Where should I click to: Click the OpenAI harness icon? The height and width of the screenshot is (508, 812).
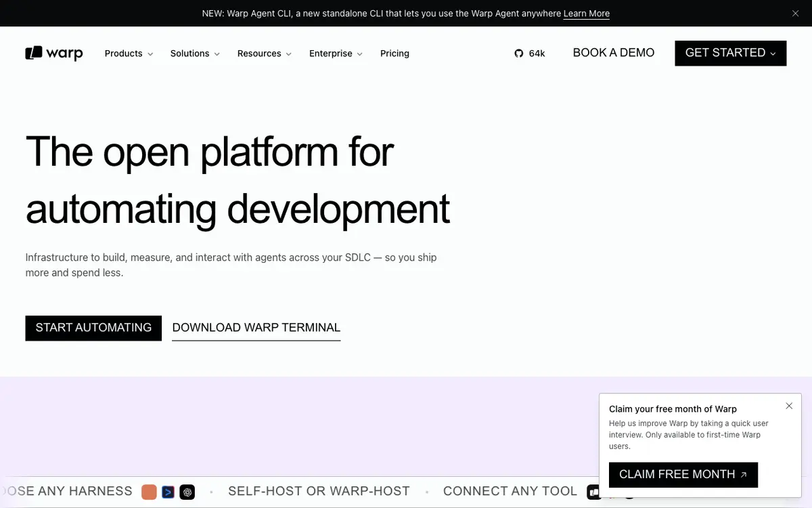pyautogui.click(x=187, y=492)
